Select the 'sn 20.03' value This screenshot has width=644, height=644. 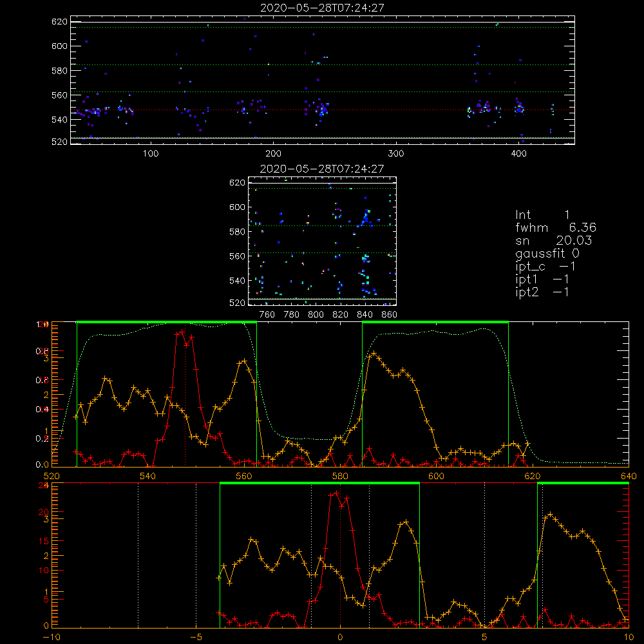point(554,240)
